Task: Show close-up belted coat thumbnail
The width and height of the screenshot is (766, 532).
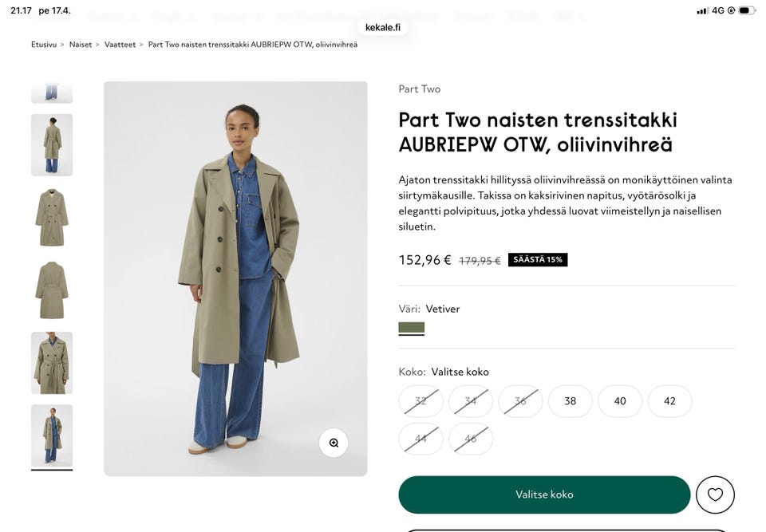Action: pyautogui.click(x=52, y=363)
